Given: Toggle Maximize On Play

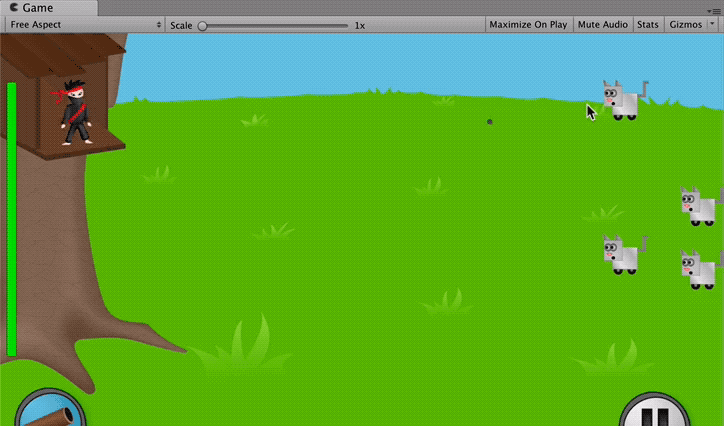Looking at the screenshot, I should 528,25.
